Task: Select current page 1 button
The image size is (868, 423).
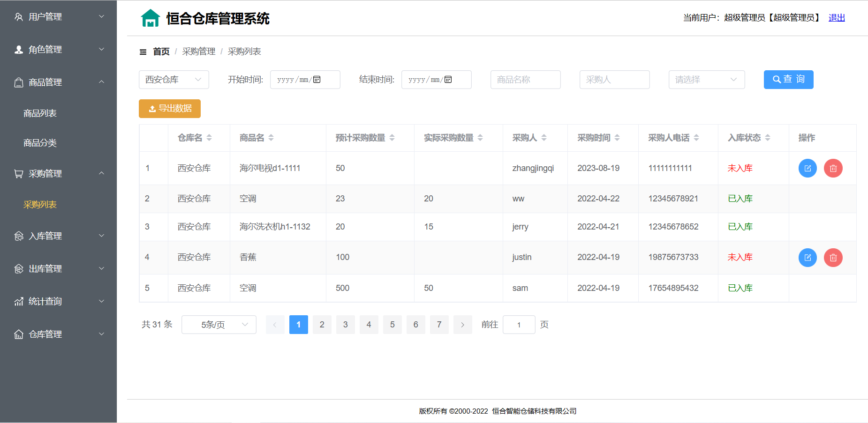Action: 299,325
